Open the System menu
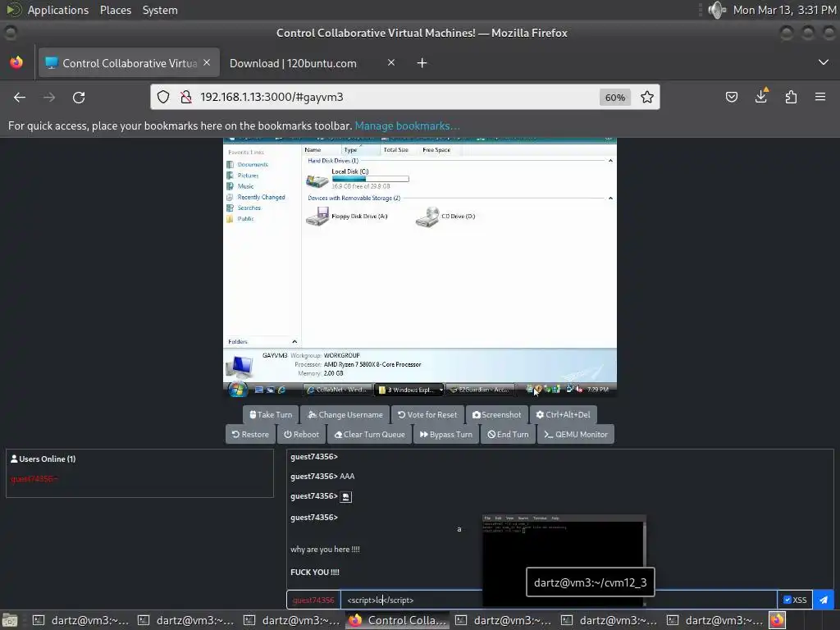This screenshot has width=840, height=630. click(x=160, y=10)
